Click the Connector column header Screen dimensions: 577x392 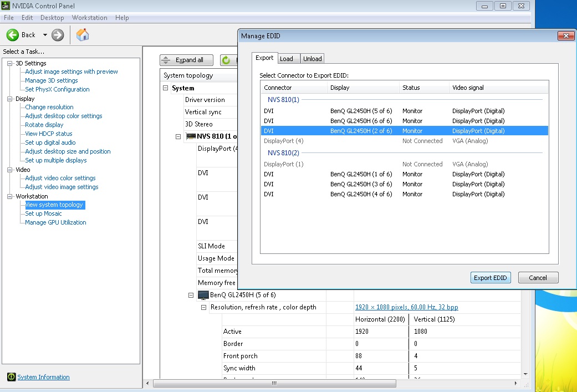[294, 88]
